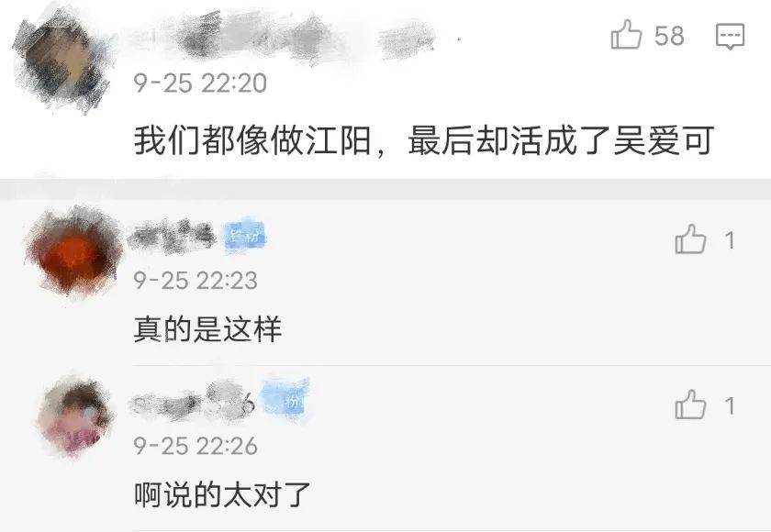Tap the blue fan badge beside the second replier
Image resolution: width=771 pixels, height=532 pixels.
[x=285, y=398]
